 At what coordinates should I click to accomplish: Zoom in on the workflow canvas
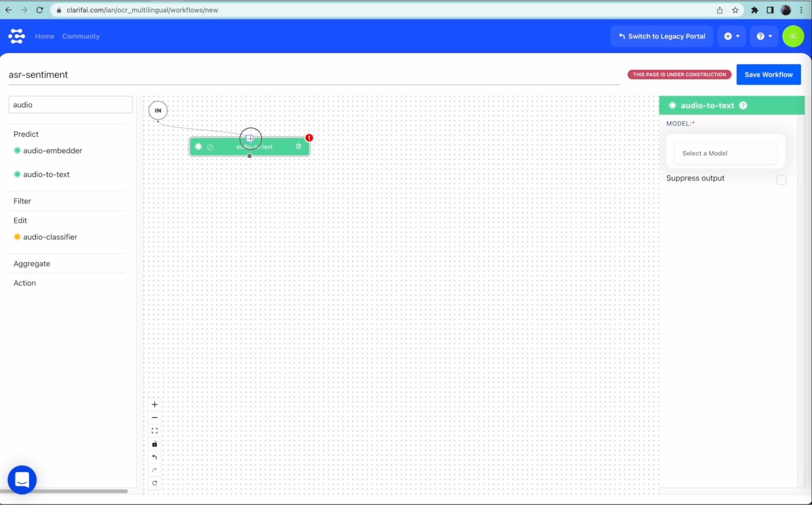tap(154, 404)
